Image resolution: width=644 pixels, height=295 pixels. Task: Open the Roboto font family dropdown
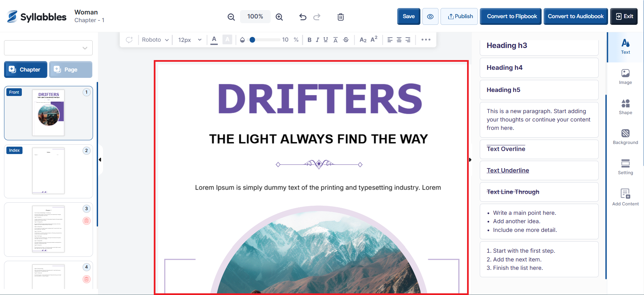click(155, 40)
